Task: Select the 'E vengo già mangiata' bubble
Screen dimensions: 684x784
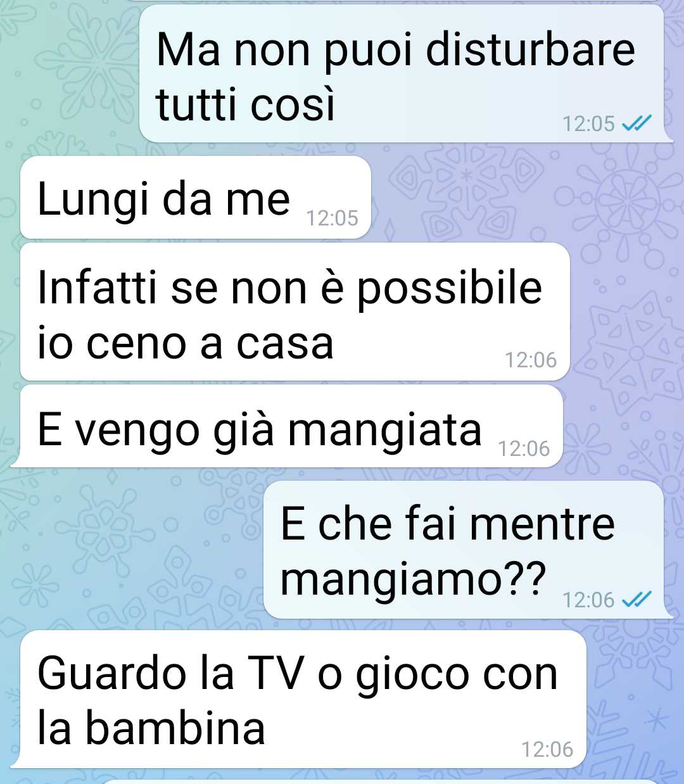Action: point(291,426)
